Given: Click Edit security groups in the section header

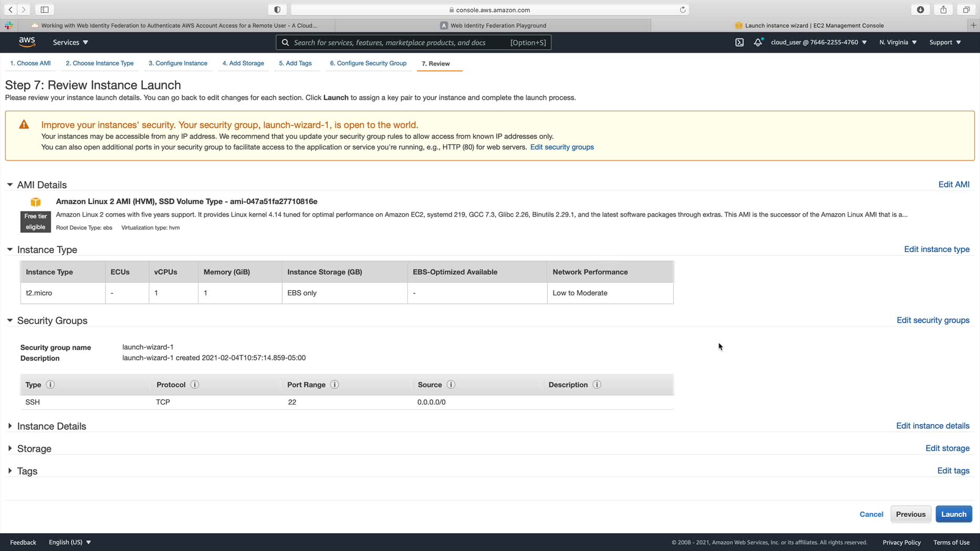Looking at the screenshot, I should (933, 320).
